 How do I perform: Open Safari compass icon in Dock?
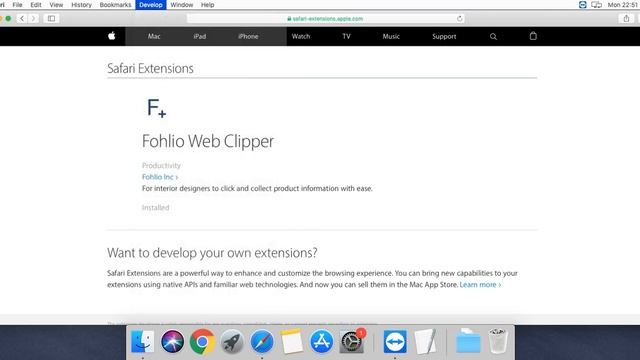click(x=262, y=341)
